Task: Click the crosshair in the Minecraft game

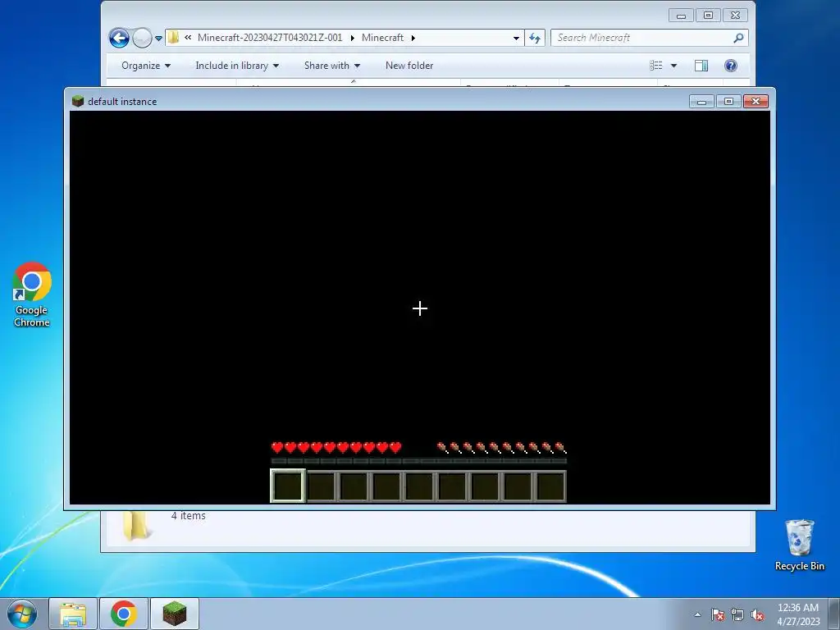Action: coord(420,308)
